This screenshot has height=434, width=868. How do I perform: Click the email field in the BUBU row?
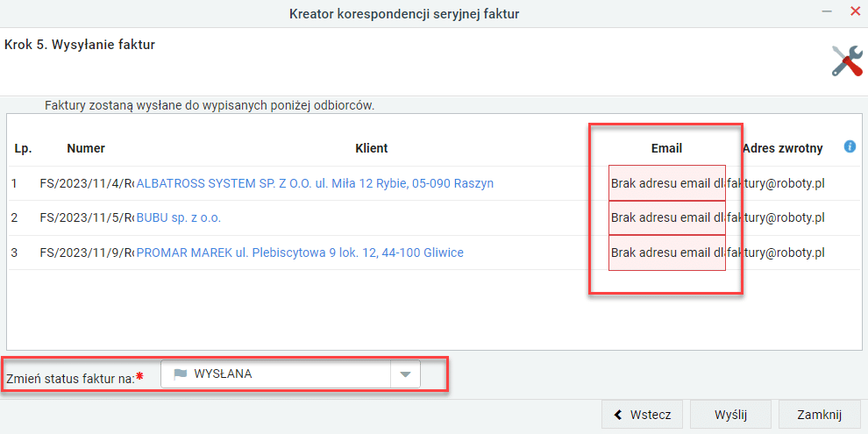[667, 218]
